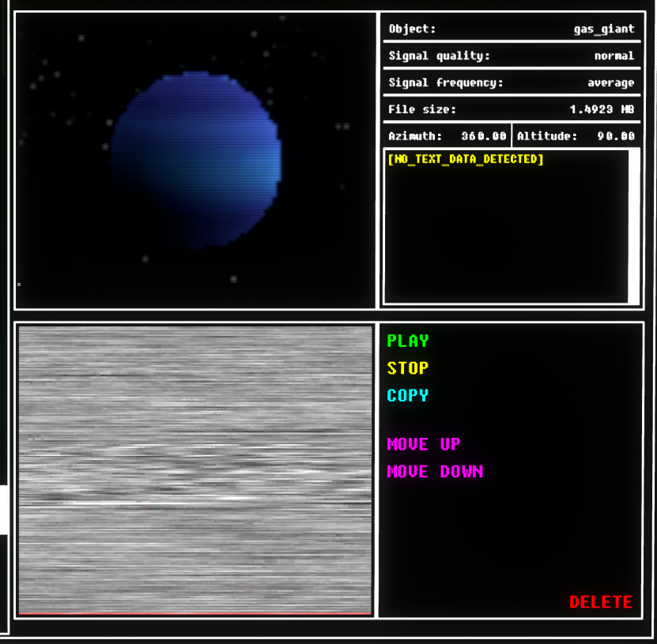Click the red DELETE button

600,602
